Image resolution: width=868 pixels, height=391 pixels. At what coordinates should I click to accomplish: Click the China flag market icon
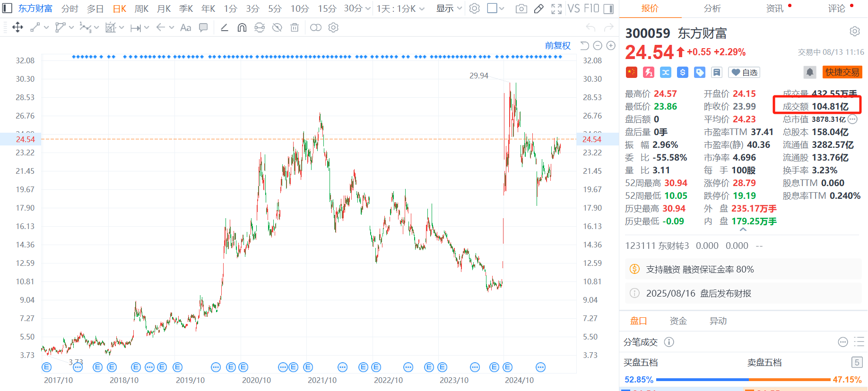coord(632,72)
